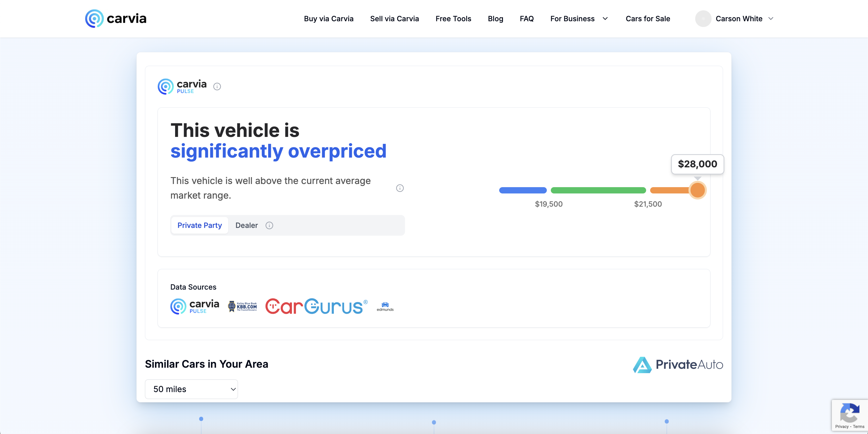Click the CarGurus data source logo
This screenshot has height=434, width=868.
(x=316, y=306)
